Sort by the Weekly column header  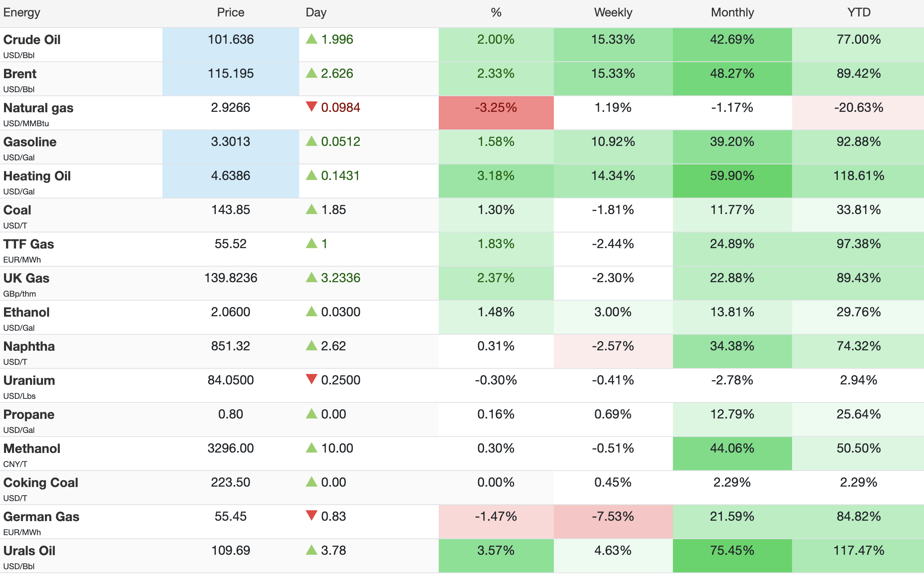coord(613,12)
